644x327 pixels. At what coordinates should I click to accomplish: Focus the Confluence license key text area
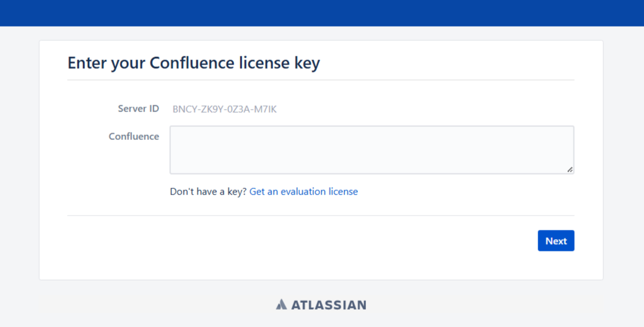[372, 150]
